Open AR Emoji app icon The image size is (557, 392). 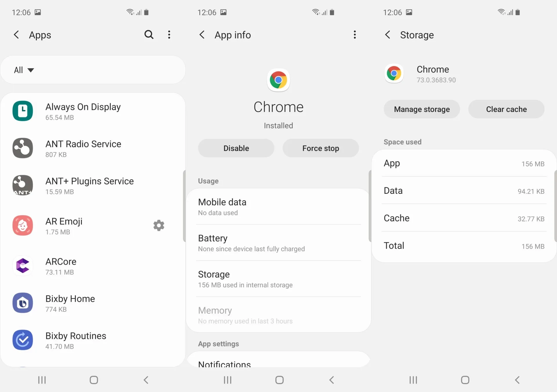coord(23,225)
